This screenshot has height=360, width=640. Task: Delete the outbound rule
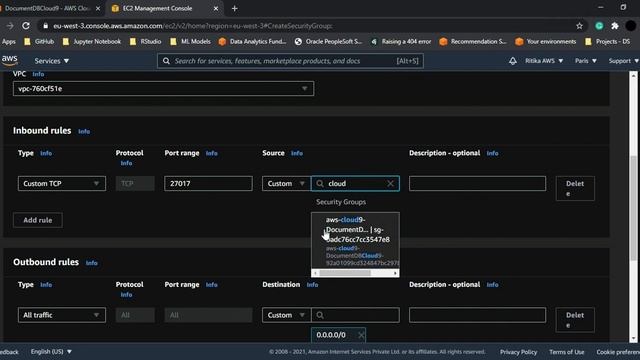[x=575, y=320]
